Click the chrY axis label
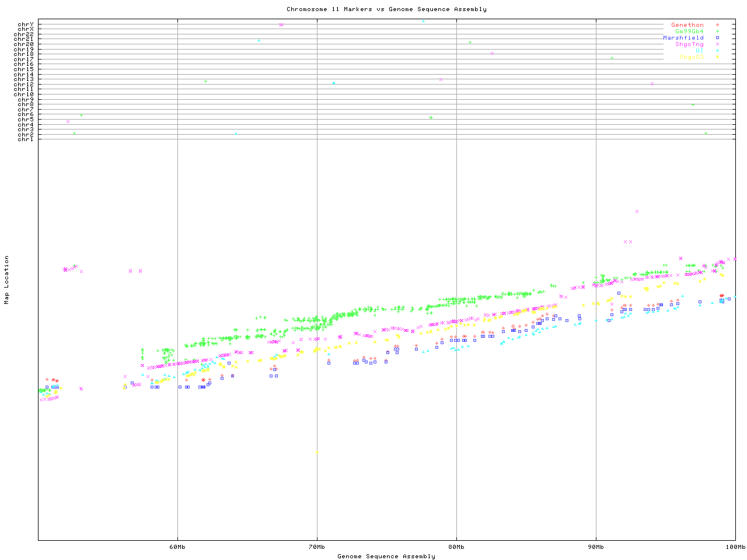This screenshot has height=560, width=747. pos(26,24)
